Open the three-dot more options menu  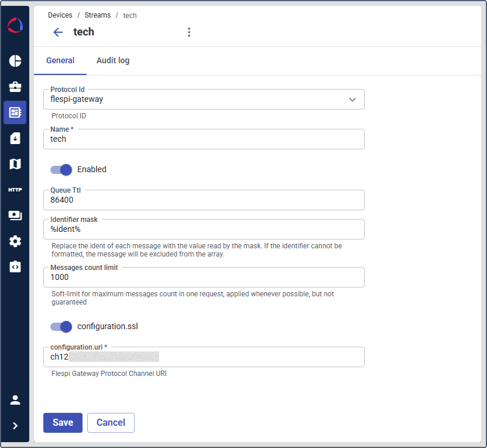tap(188, 32)
